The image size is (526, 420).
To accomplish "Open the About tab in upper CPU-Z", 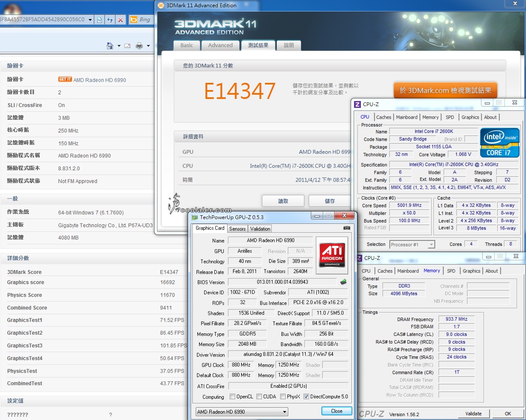I will (x=490, y=117).
